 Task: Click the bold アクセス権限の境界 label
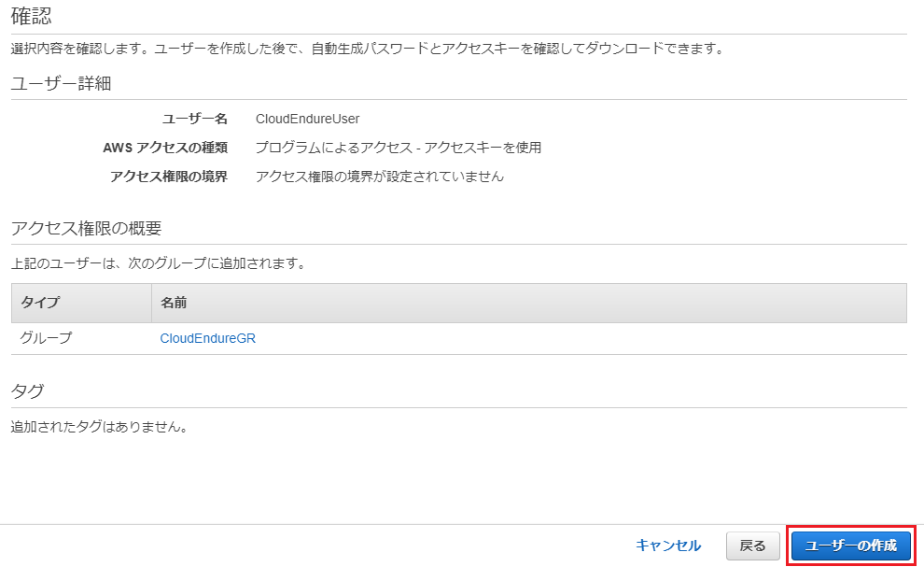pyautogui.click(x=169, y=177)
